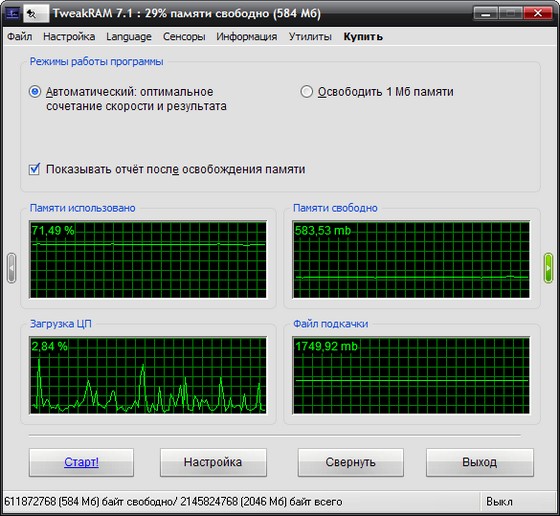This screenshot has width=560, height=516.
Task: Open the Language menu
Action: coord(129,36)
